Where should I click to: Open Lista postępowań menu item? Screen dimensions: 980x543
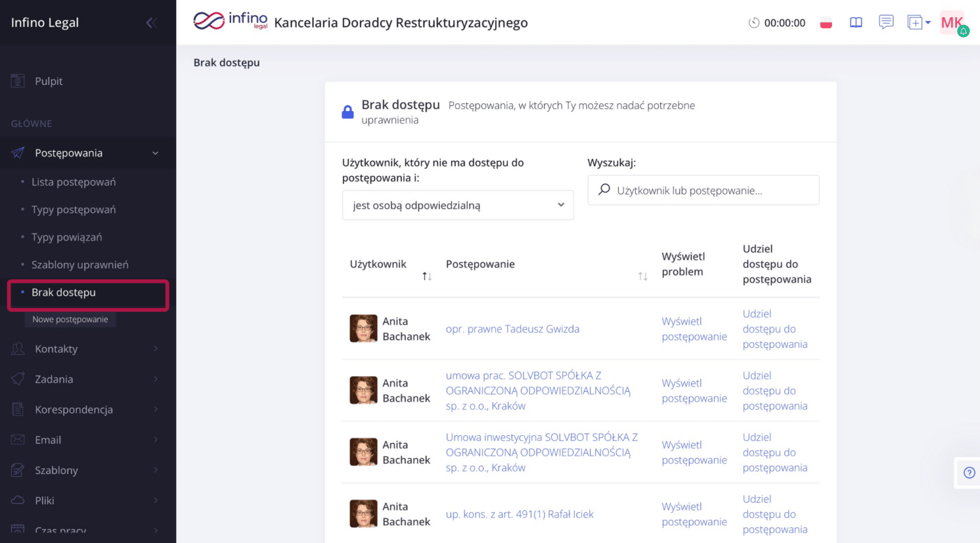(x=73, y=182)
